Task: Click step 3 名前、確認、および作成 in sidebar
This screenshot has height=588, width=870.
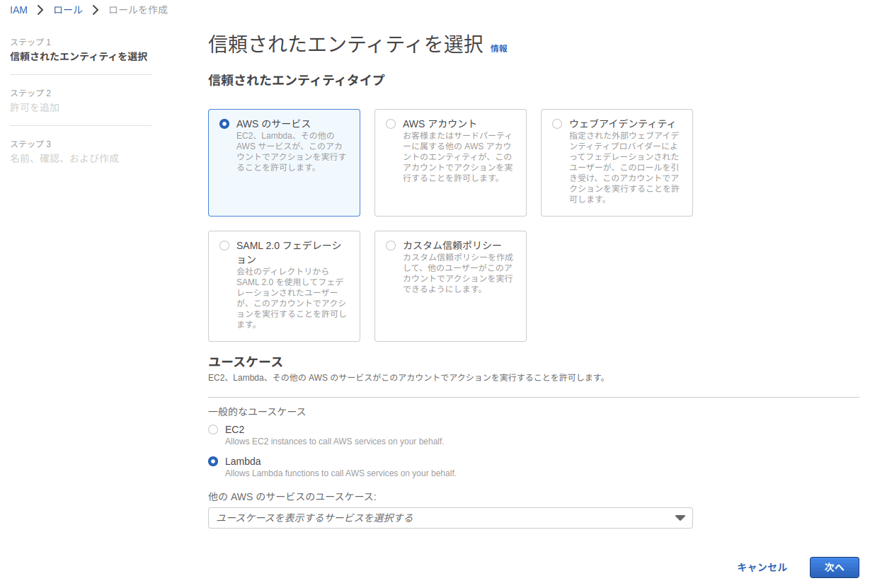Action: pos(64,158)
